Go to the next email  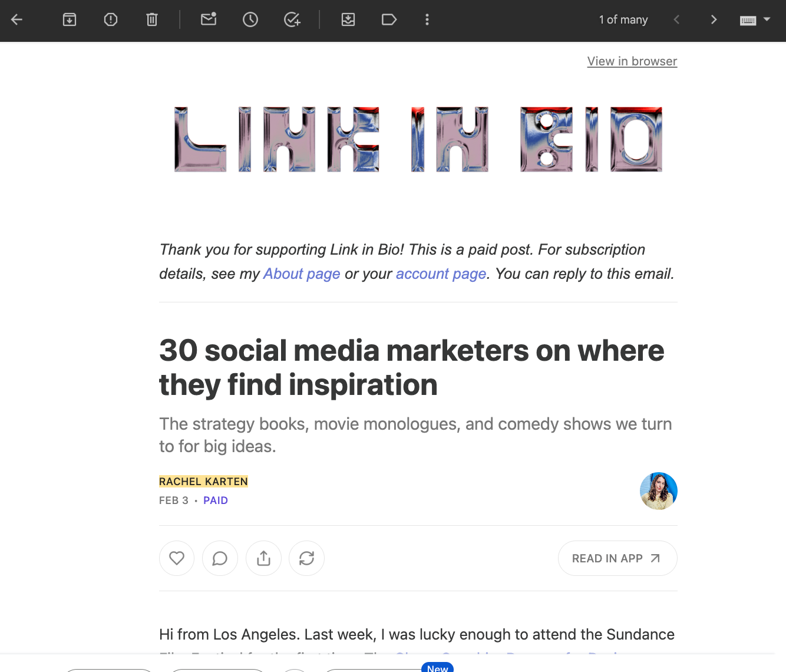(714, 19)
